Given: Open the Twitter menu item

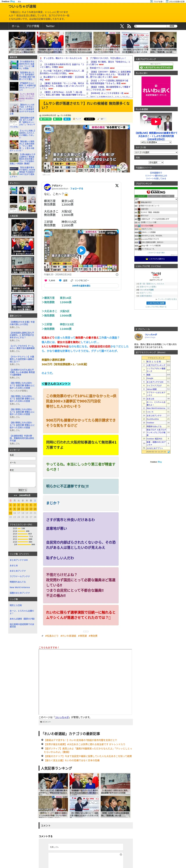Looking at the screenshot, I should tap(50, 26).
